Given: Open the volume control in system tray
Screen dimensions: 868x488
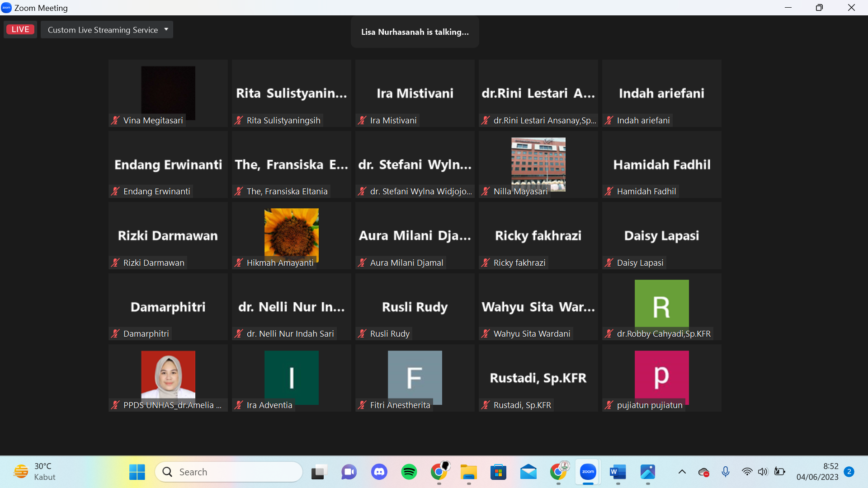Looking at the screenshot, I should click(763, 472).
